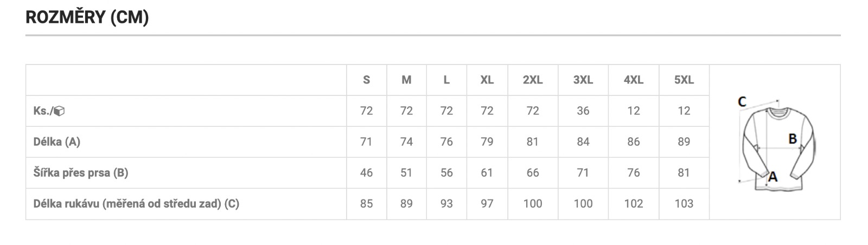Click sleeve length value 103 for 5XL
Screen dimensions: 868x245
click(x=684, y=204)
